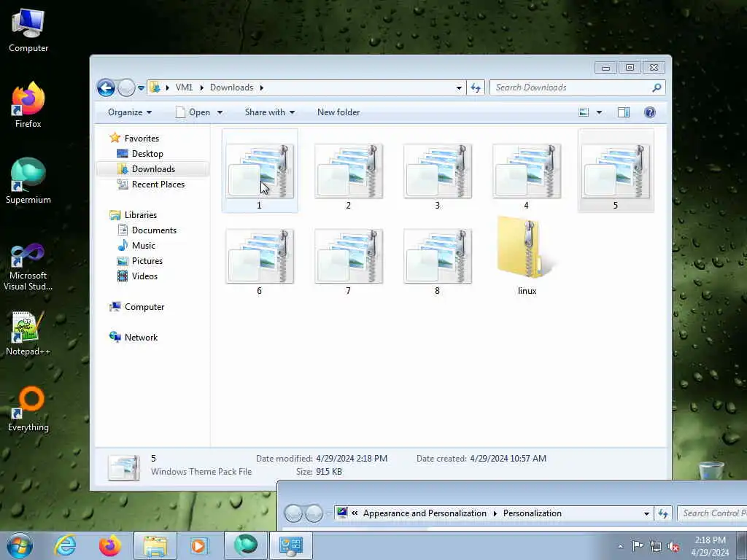This screenshot has height=560, width=747.
Task: Open Explorer help
Action: point(650,112)
